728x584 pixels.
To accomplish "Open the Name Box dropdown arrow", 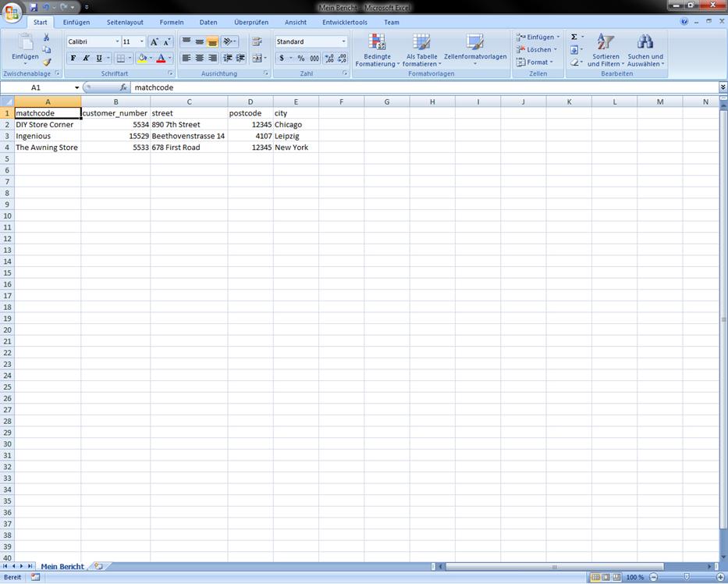I will pyautogui.click(x=76, y=87).
